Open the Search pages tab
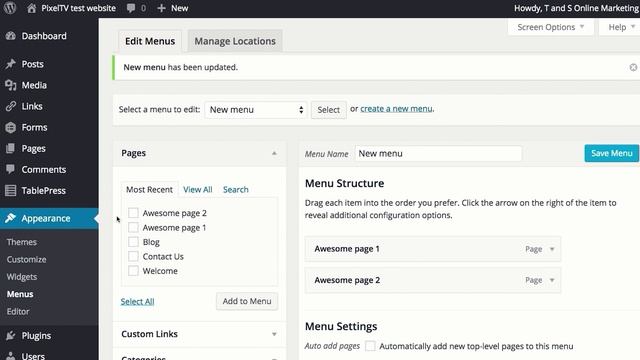The height and width of the screenshot is (360, 640). tap(236, 189)
